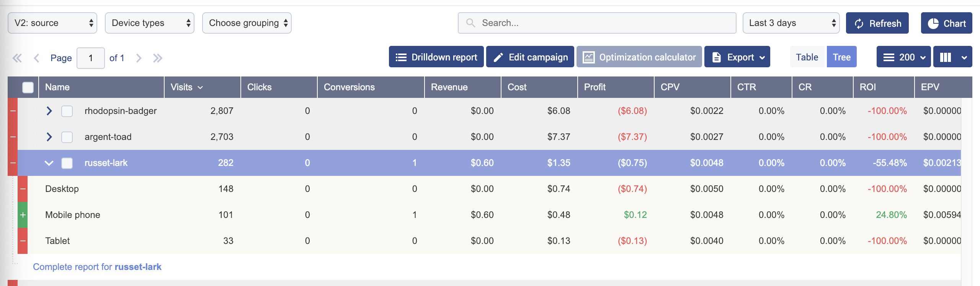Open the Drilldown report
The image size is (980, 286).
[436, 57]
